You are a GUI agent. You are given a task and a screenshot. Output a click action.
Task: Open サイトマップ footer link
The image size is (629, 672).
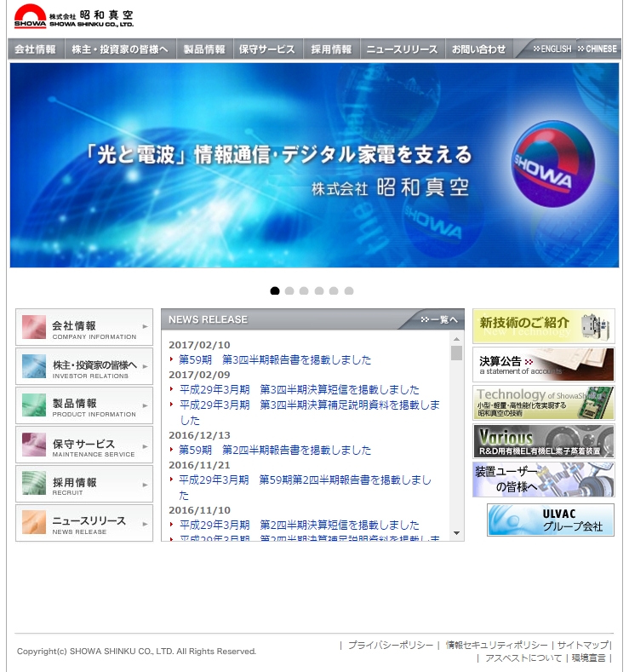[582, 645]
